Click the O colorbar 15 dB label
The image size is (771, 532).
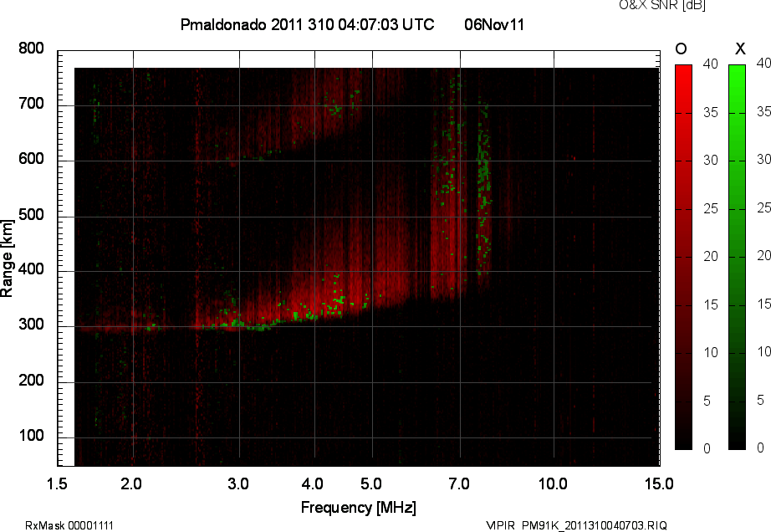click(x=711, y=304)
